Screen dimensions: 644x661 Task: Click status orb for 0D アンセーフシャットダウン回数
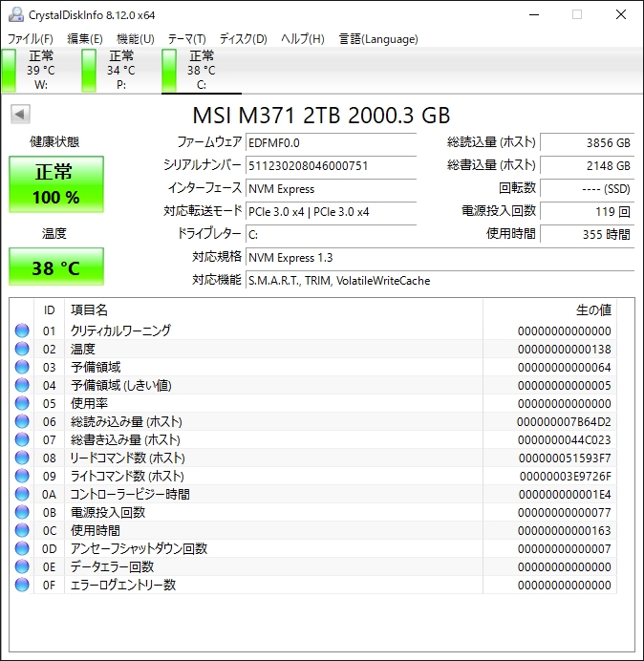(22, 548)
